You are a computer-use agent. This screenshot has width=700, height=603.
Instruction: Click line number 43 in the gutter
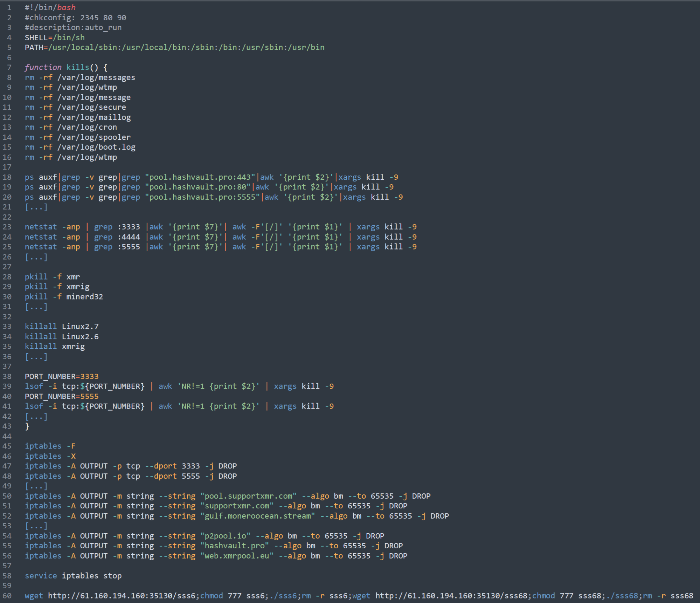coord(7,426)
